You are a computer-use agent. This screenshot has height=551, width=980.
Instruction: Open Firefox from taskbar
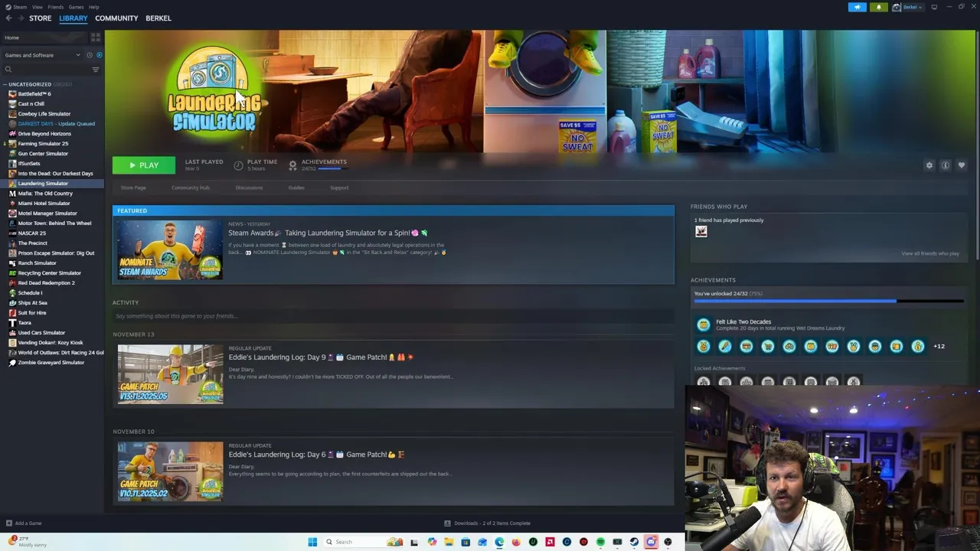click(516, 542)
